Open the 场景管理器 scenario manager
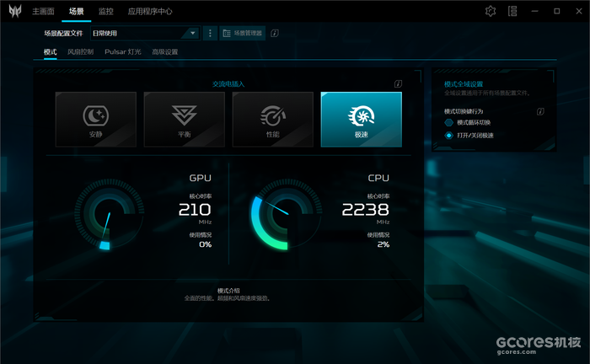Viewport: 590px width, 364px height. point(243,33)
